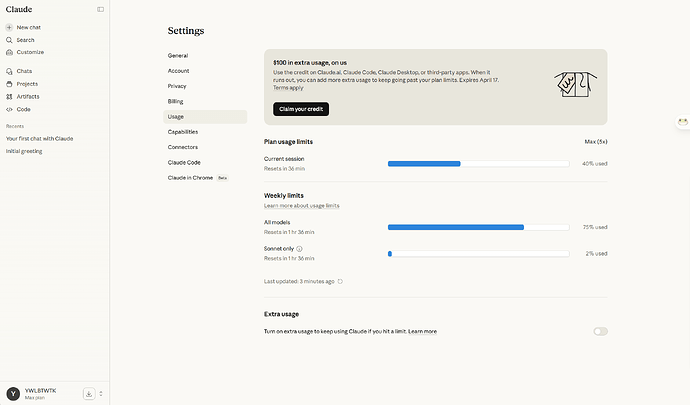Image resolution: width=690 pixels, height=405 pixels.
Task: Go to Privacy settings
Action: pyautogui.click(x=177, y=86)
